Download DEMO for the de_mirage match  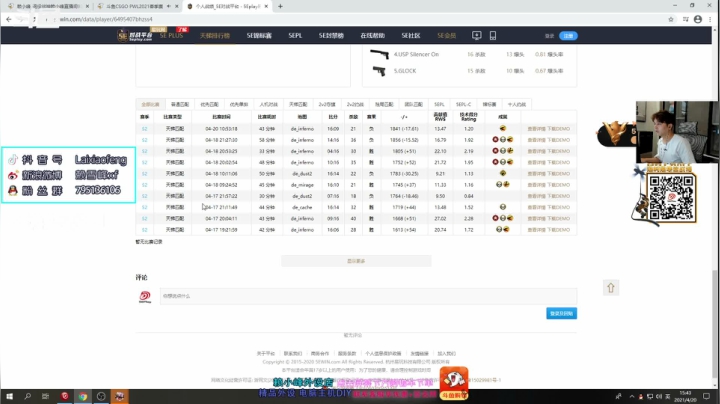(559, 185)
